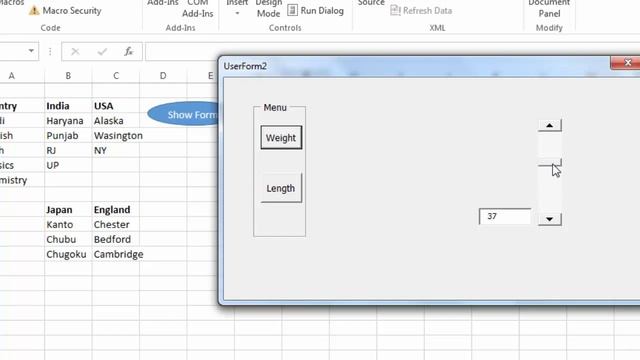Select cell containing Chubu
Viewport: 640px width, 360px height.
coord(68,239)
